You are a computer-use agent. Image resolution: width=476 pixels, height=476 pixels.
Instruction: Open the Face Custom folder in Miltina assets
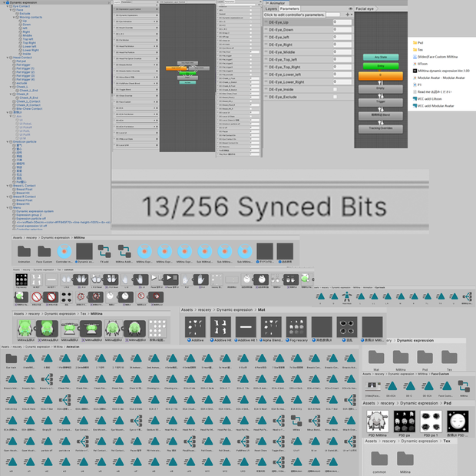coord(44,254)
